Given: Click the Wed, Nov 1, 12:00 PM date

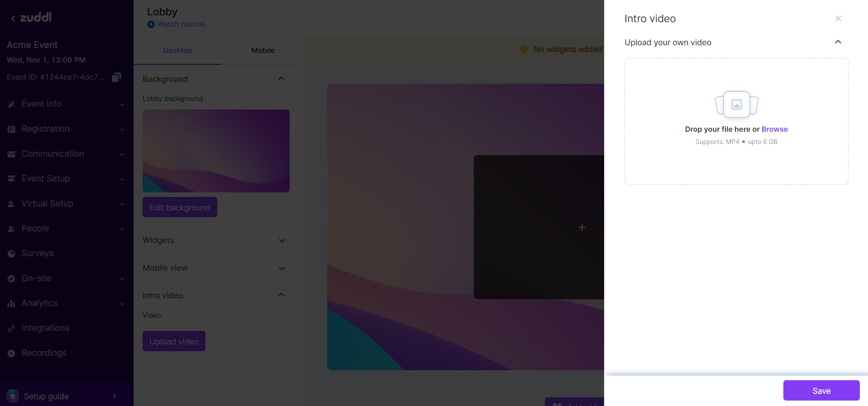Looking at the screenshot, I should (46, 60).
